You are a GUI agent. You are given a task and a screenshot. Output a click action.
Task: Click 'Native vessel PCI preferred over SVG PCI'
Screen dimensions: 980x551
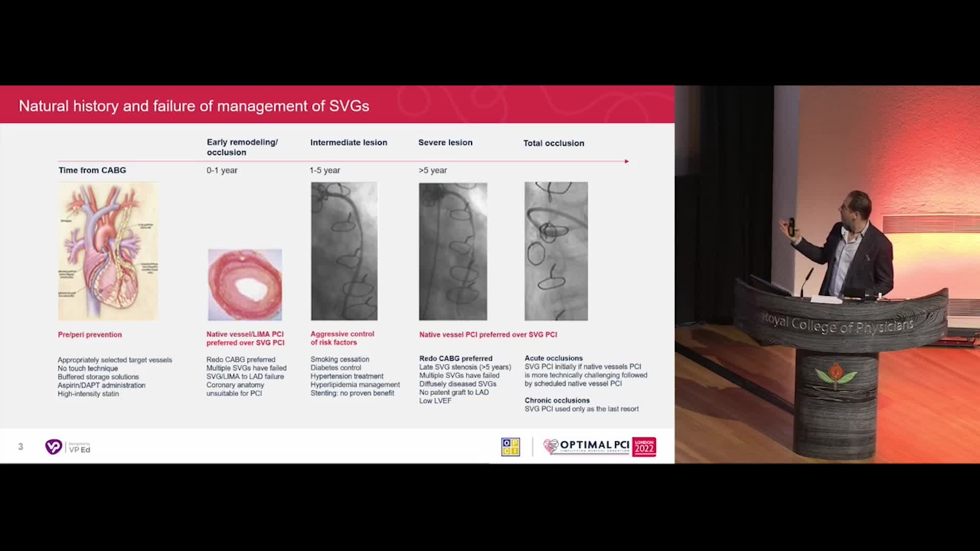point(488,335)
